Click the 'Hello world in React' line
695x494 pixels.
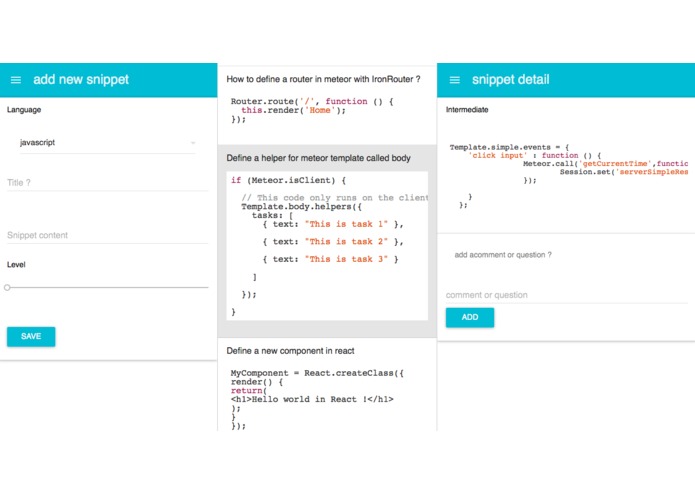(x=312, y=399)
